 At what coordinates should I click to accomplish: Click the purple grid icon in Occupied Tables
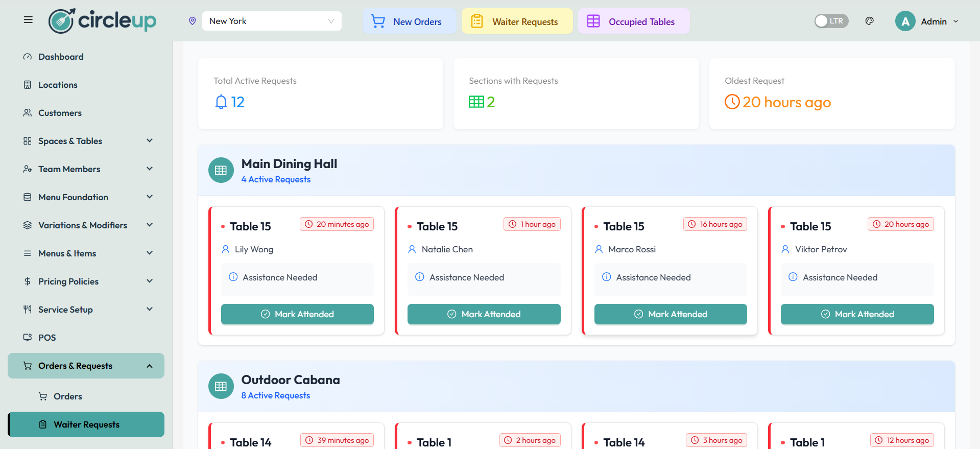click(593, 21)
